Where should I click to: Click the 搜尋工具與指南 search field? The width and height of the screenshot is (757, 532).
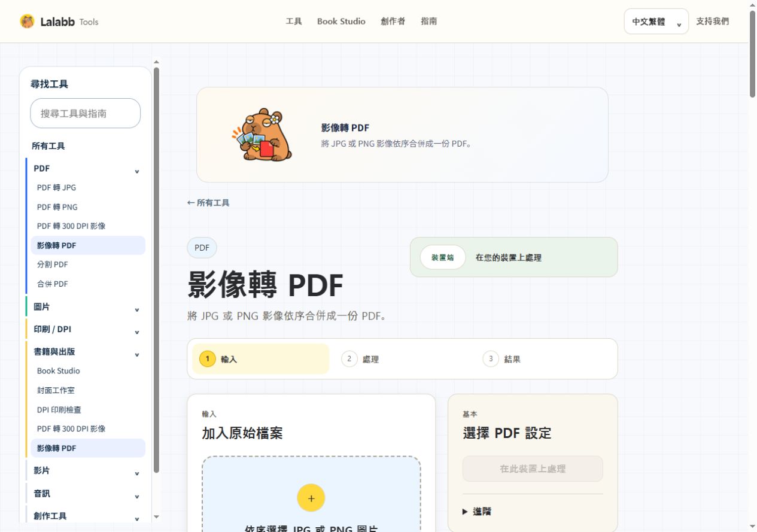[x=86, y=113]
